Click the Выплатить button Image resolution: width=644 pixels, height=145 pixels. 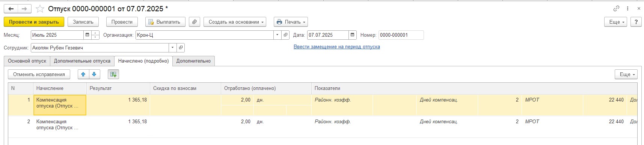tap(166, 22)
